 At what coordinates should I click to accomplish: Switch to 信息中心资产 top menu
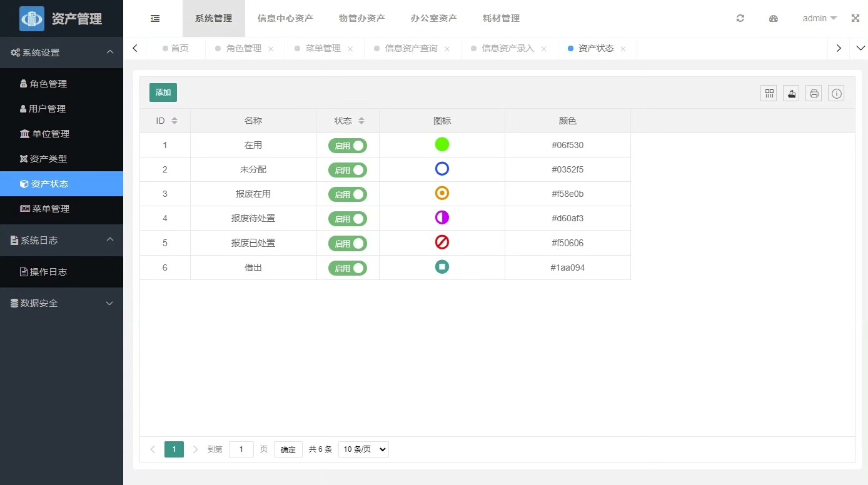[x=285, y=19]
